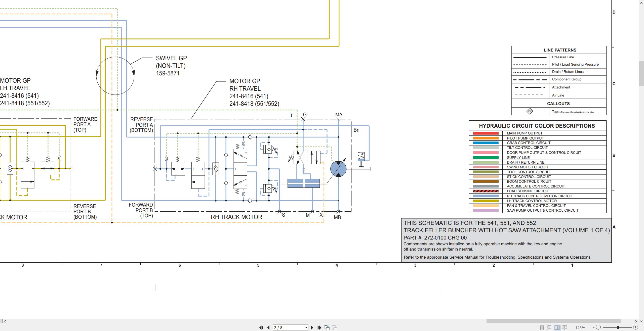Viewport: 644px width, 331px height.
Task: Click the HYDRAULIC CIRCUIT COLOR DESCRIPTIONS heading
Action: [537, 126]
